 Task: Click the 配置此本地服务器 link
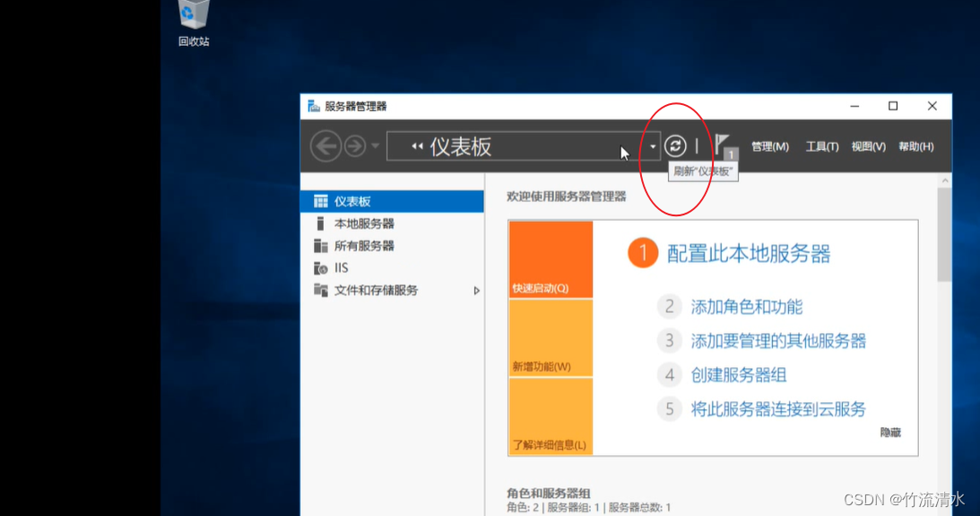pyautogui.click(x=749, y=254)
